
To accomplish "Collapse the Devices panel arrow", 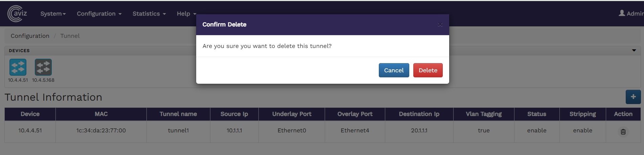I will point(634,50).
